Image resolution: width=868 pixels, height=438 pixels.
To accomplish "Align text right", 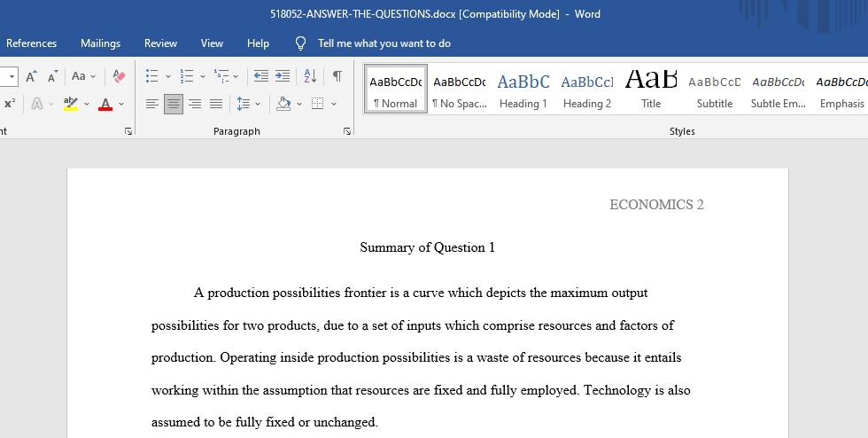I will [x=195, y=104].
